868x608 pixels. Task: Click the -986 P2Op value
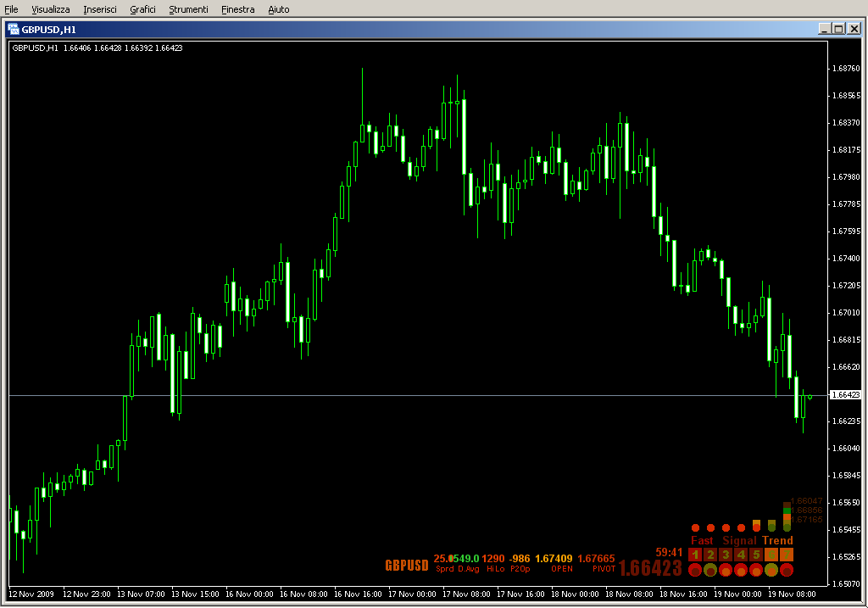tap(520, 559)
